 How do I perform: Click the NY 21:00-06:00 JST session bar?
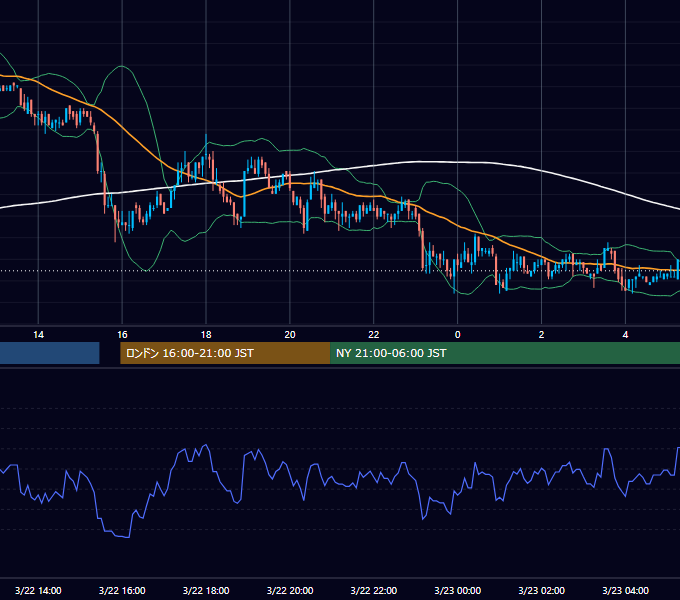[505, 353]
